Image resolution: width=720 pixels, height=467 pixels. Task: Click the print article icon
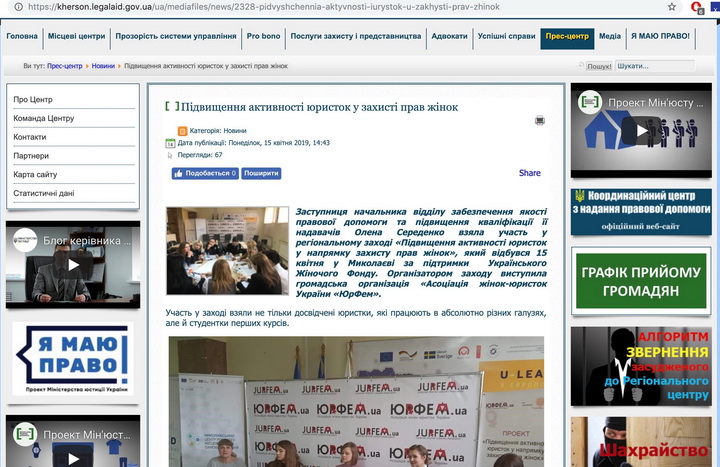pyautogui.click(x=539, y=120)
